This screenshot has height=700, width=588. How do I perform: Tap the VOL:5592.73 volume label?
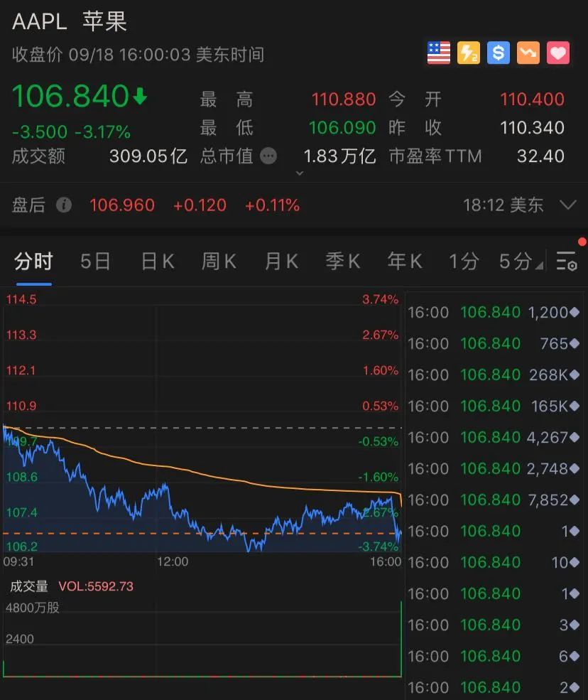pyautogui.click(x=96, y=586)
